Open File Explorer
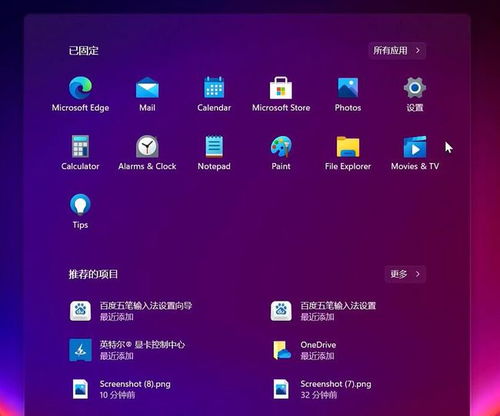Viewport: 500px width, 416px height. tap(348, 152)
